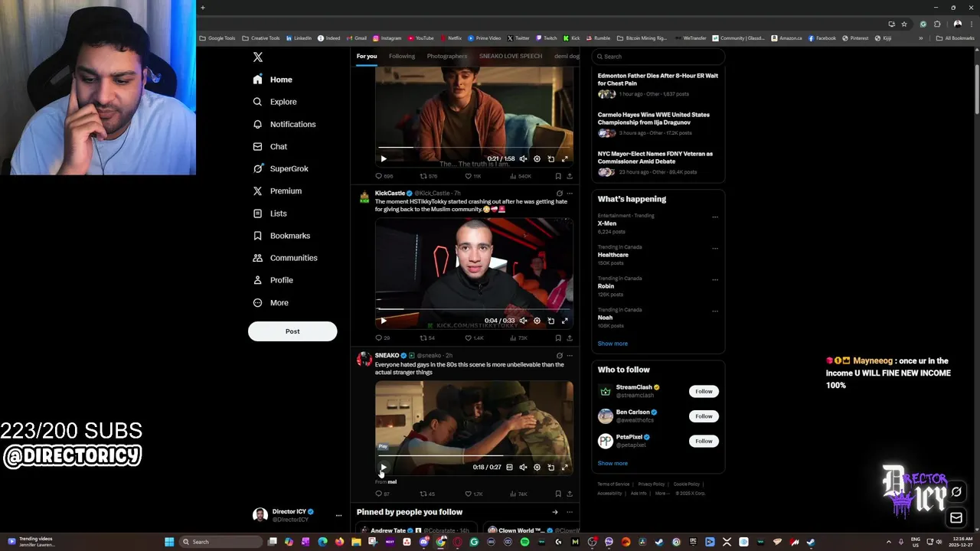Open the YouTube bookmark in bookmarks bar
This screenshot has width=980, height=551.
pyautogui.click(x=421, y=38)
